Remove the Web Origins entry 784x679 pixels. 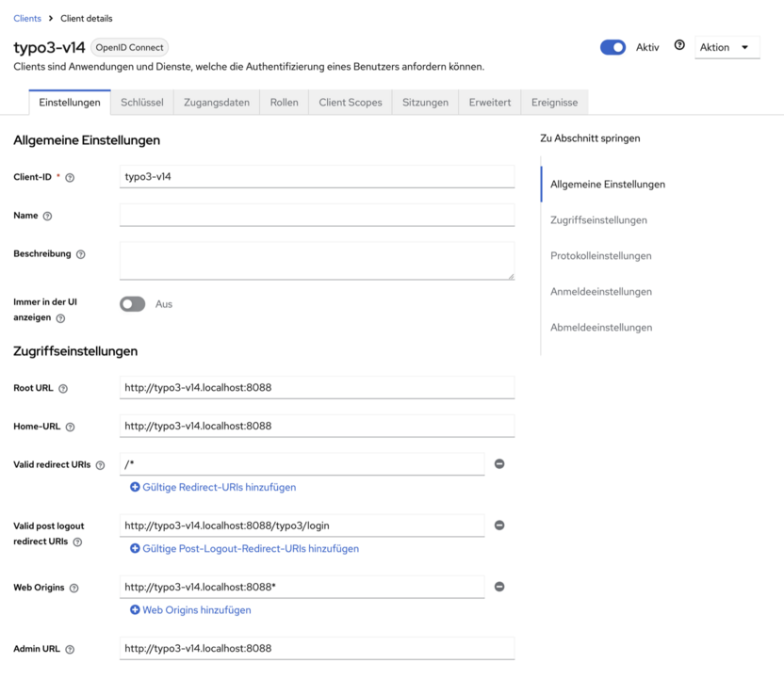[x=499, y=587]
